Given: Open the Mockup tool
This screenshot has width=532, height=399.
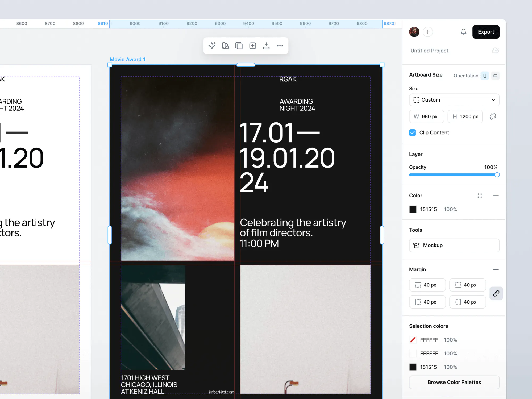Looking at the screenshot, I should [x=454, y=245].
